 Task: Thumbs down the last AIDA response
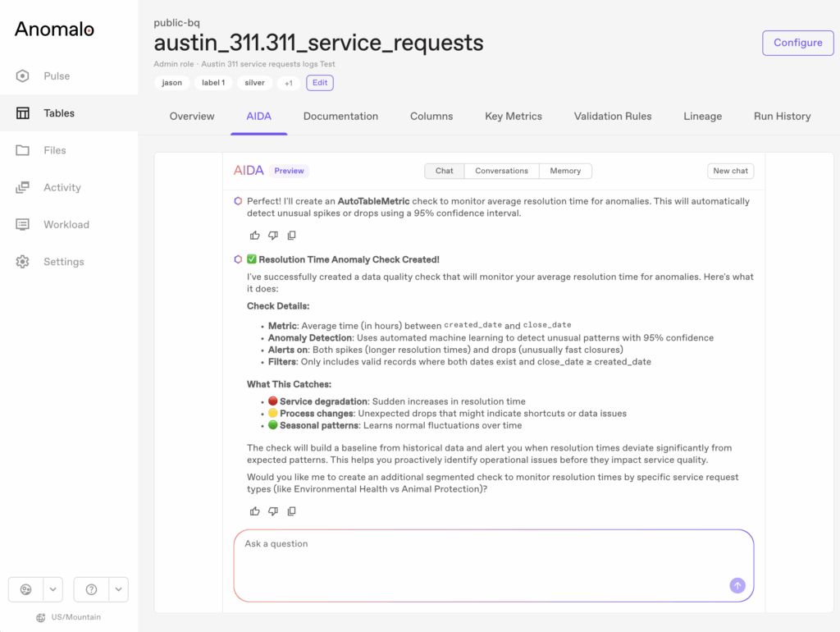pos(273,511)
